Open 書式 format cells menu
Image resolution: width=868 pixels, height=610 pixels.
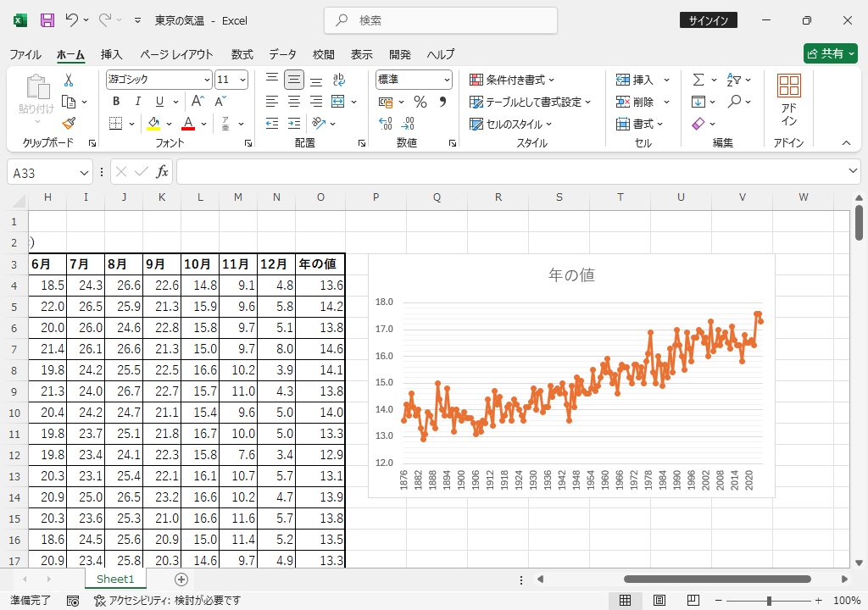pyautogui.click(x=639, y=124)
